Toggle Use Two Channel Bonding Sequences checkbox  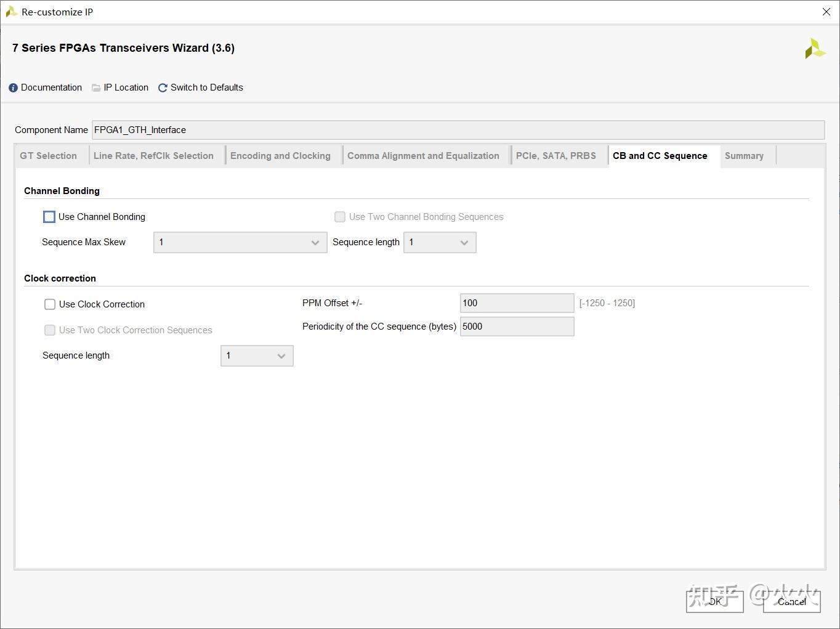point(340,217)
